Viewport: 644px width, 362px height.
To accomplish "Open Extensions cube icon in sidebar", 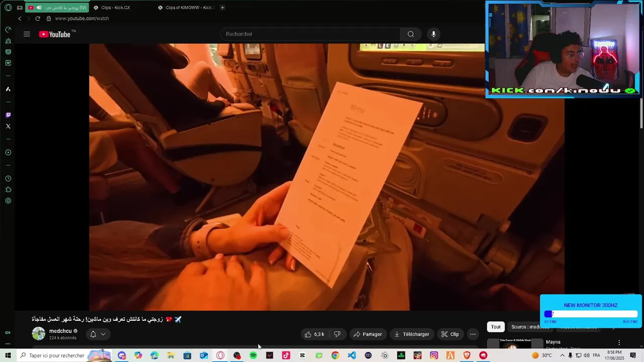I will 8,190.
